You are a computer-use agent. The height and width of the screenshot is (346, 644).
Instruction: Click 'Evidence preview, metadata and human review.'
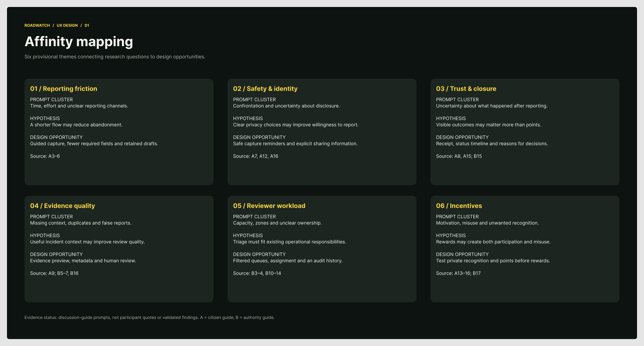coord(83,261)
